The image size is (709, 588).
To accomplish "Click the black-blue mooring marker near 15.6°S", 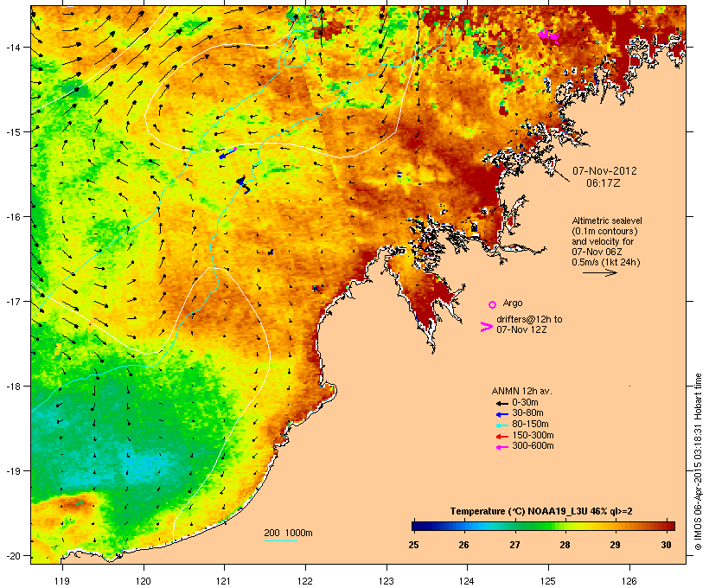I will 243,184.
